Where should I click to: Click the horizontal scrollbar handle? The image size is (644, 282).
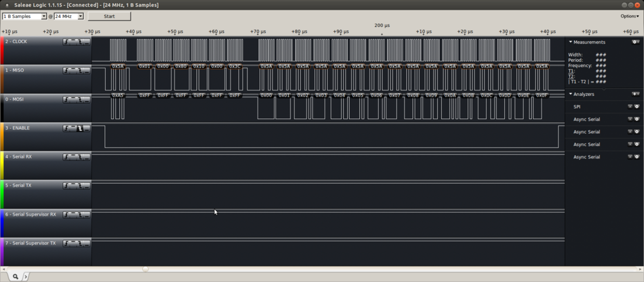146,269
